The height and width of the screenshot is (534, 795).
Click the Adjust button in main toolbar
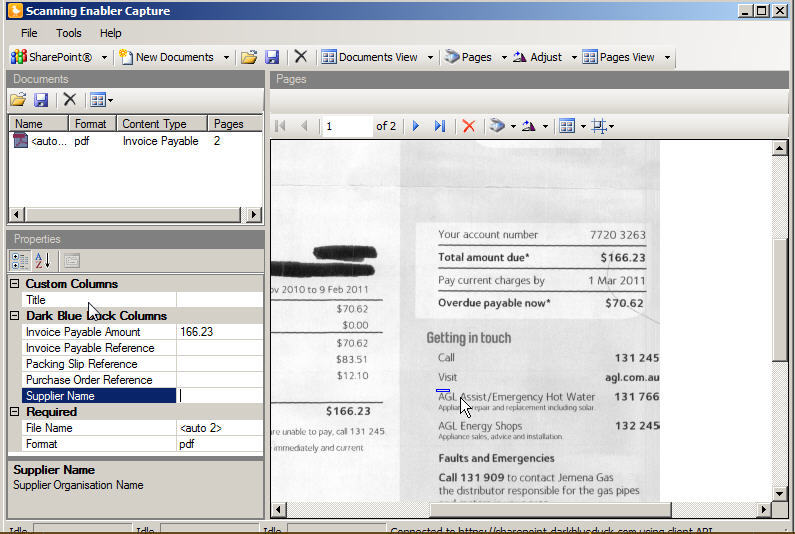(537, 57)
